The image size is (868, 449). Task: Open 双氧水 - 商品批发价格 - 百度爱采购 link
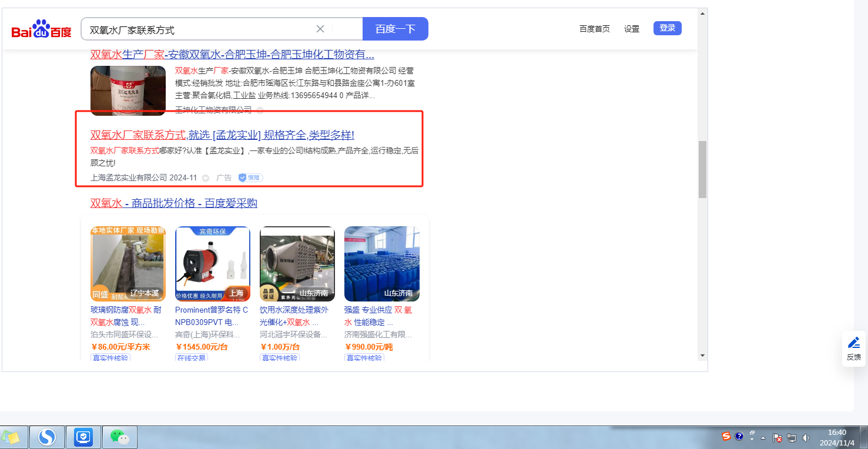174,203
